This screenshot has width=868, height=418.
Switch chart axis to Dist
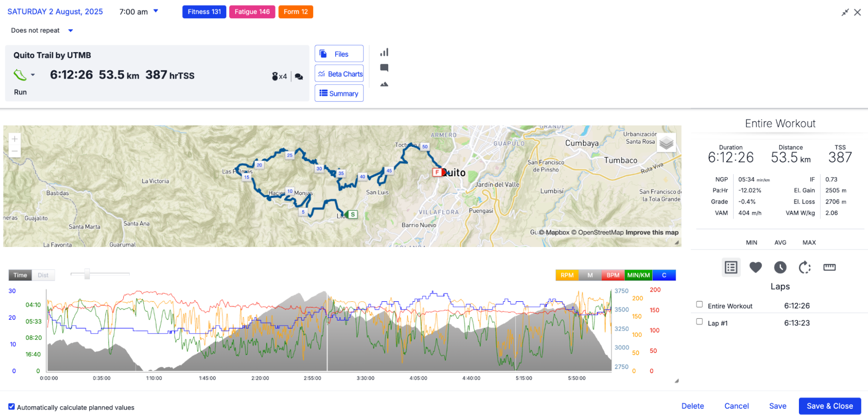(x=43, y=275)
